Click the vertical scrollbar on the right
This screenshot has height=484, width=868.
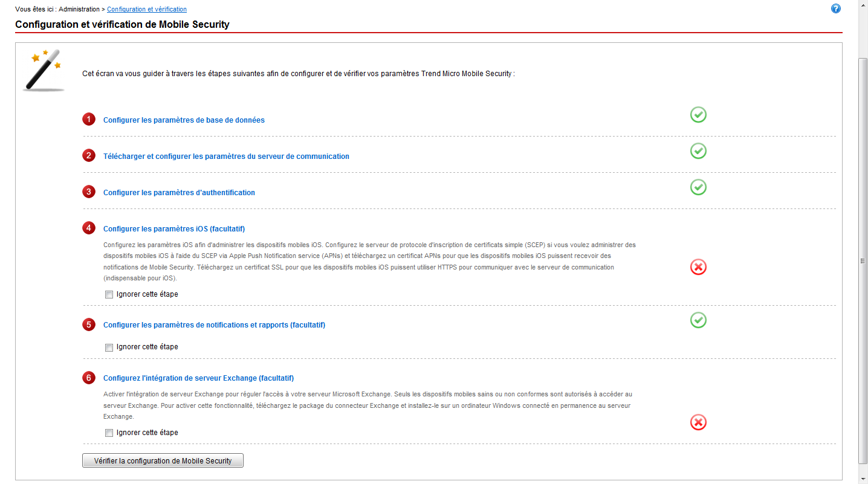(863, 260)
